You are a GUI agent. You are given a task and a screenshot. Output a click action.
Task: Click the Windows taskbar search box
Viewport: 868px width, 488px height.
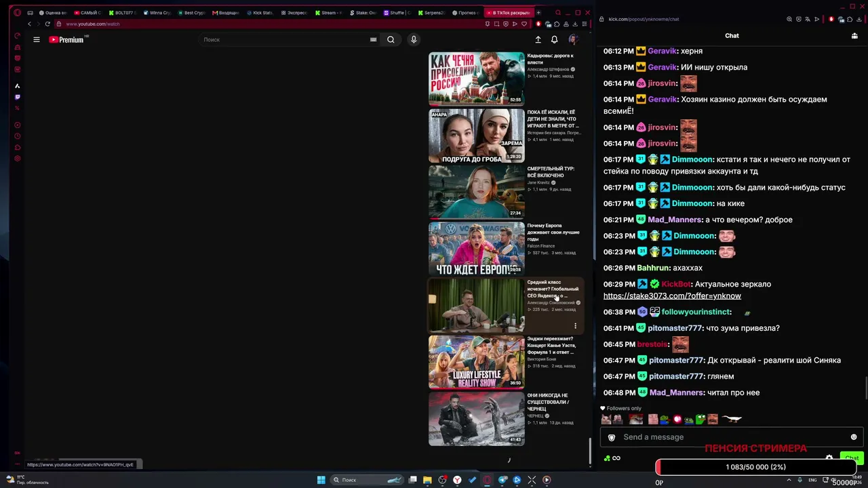coord(366,480)
